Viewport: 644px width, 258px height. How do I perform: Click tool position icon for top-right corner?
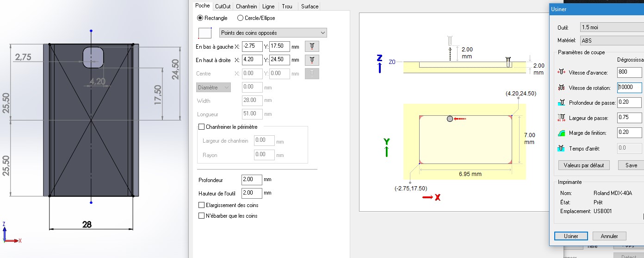click(x=312, y=60)
